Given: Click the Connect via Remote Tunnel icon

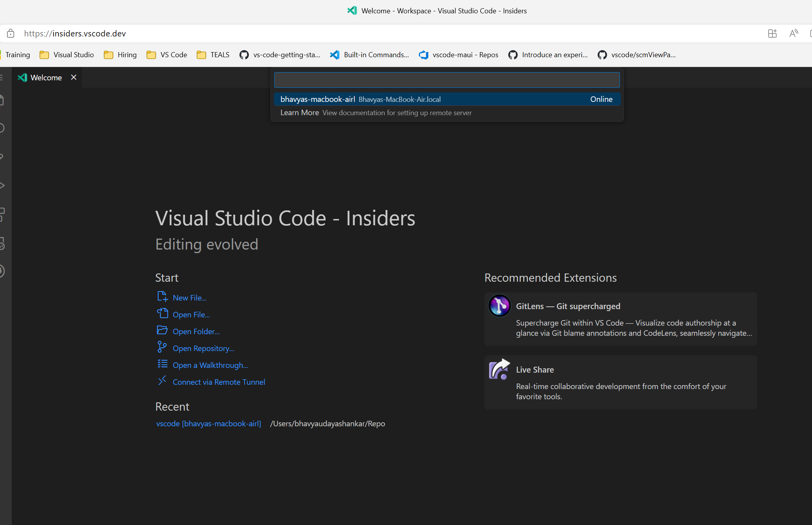Looking at the screenshot, I should click(x=162, y=380).
